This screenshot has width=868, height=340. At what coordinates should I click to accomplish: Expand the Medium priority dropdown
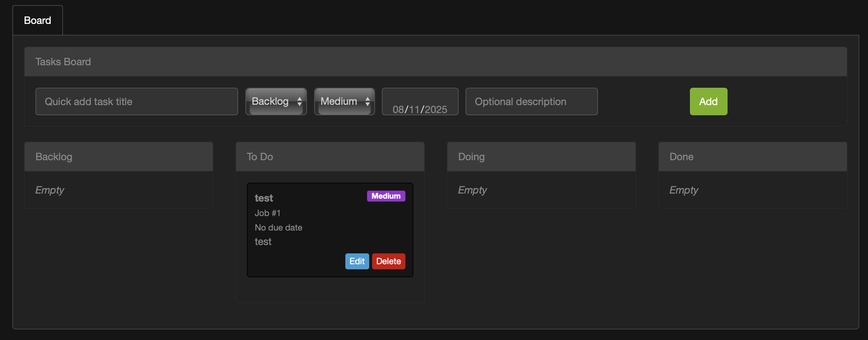pos(344,101)
